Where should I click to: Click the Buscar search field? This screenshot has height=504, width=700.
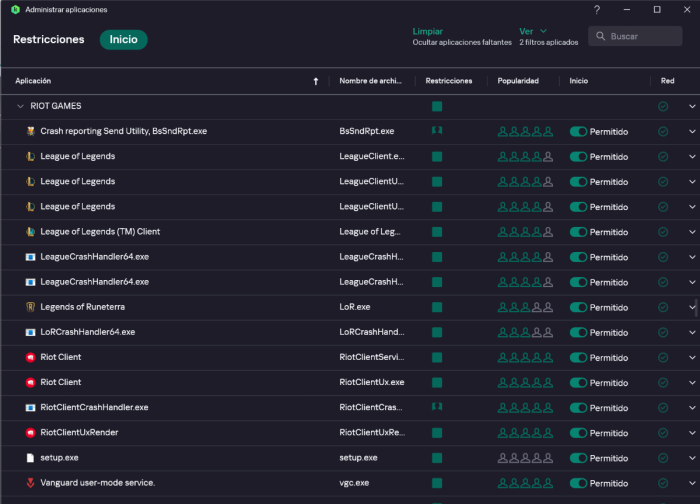pyautogui.click(x=636, y=36)
